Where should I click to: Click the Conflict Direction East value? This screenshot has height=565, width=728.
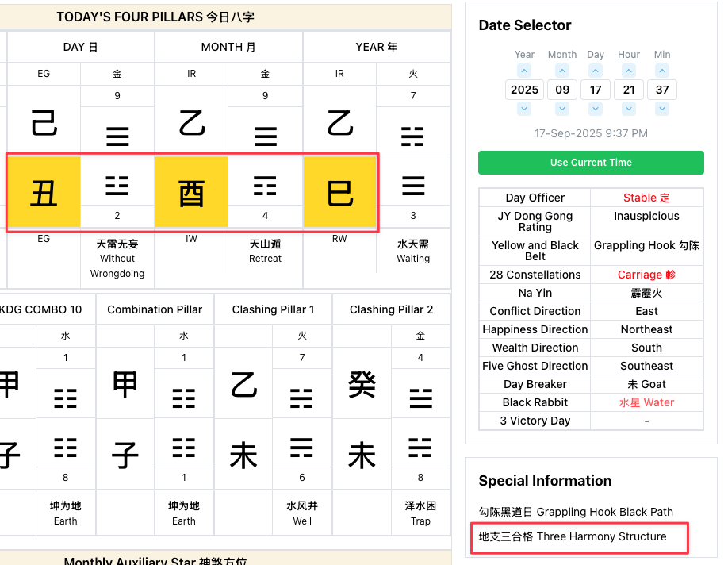[647, 311]
